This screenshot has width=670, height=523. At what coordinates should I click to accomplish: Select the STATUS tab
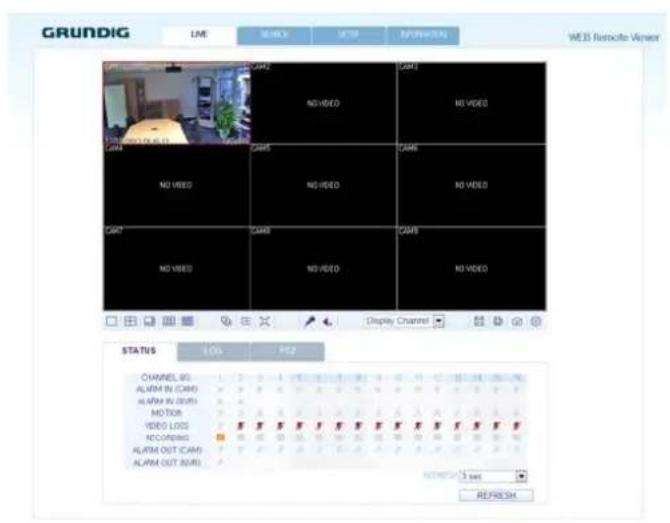click(x=139, y=351)
